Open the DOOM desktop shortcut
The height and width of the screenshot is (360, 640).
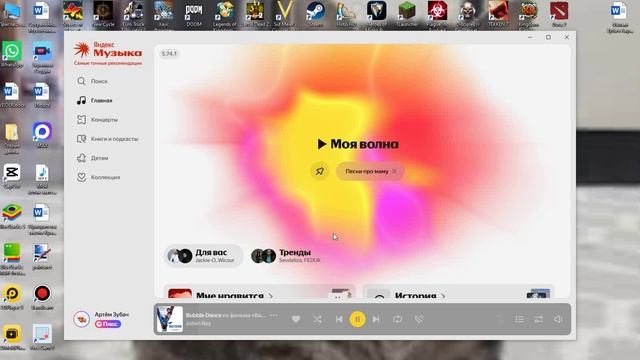(194, 14)
